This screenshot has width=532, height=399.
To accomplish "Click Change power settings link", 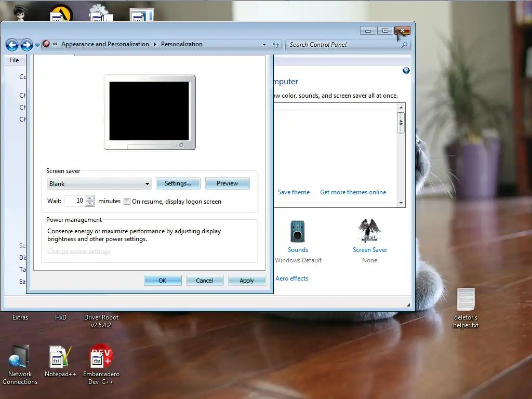I will click(x=79, y=251).
